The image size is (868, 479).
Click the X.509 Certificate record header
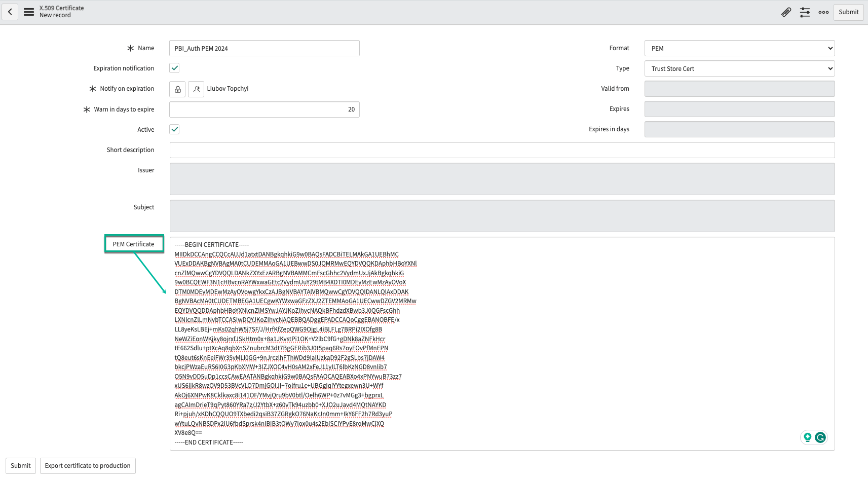coord(62,11)
